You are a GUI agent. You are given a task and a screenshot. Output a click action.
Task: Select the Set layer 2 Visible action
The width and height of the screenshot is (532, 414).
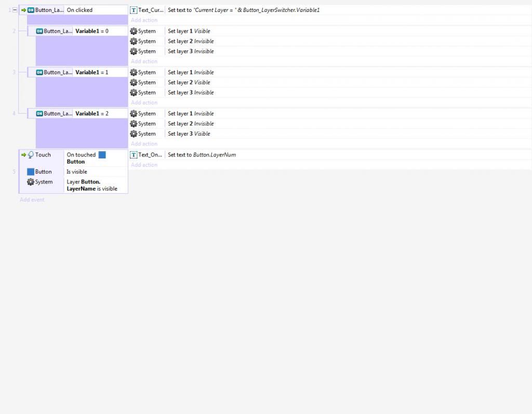tap(189, 83)
